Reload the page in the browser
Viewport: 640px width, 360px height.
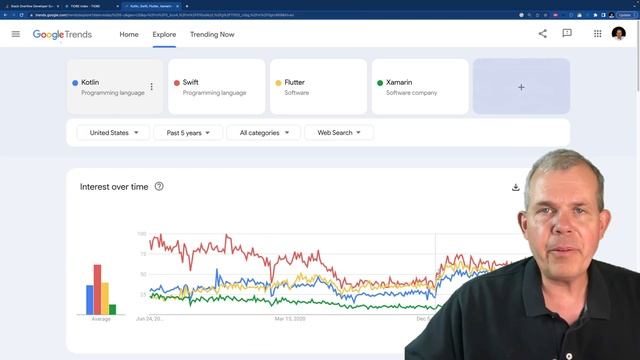tap(21, 15)
